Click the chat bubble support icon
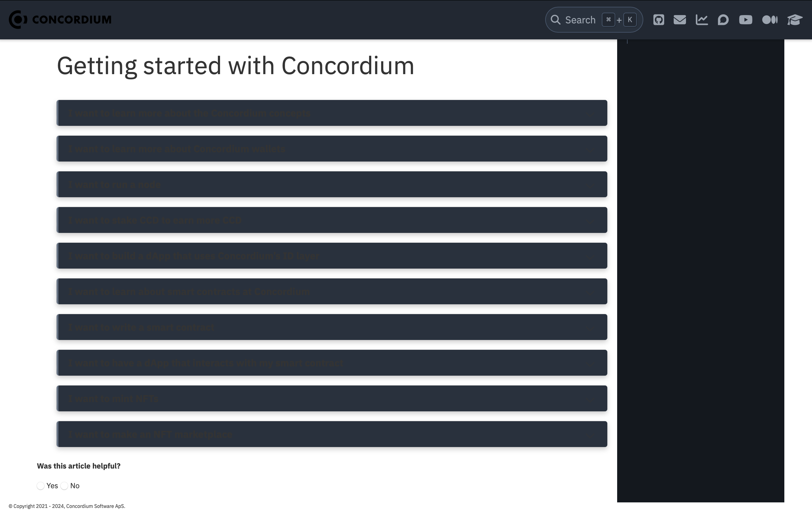Image resolution: width=812 pixels, height=515 pixels. 723,20
